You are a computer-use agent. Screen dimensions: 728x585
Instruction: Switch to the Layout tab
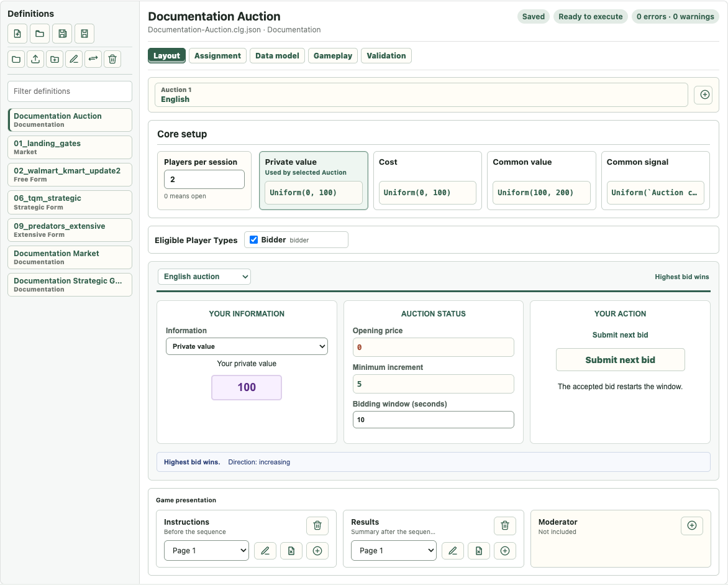pyautogui.click(x=166, y=56)
